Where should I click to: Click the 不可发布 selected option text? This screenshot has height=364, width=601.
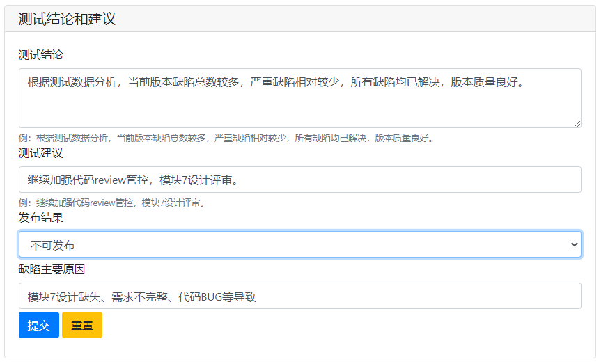(x=52, y=245)
